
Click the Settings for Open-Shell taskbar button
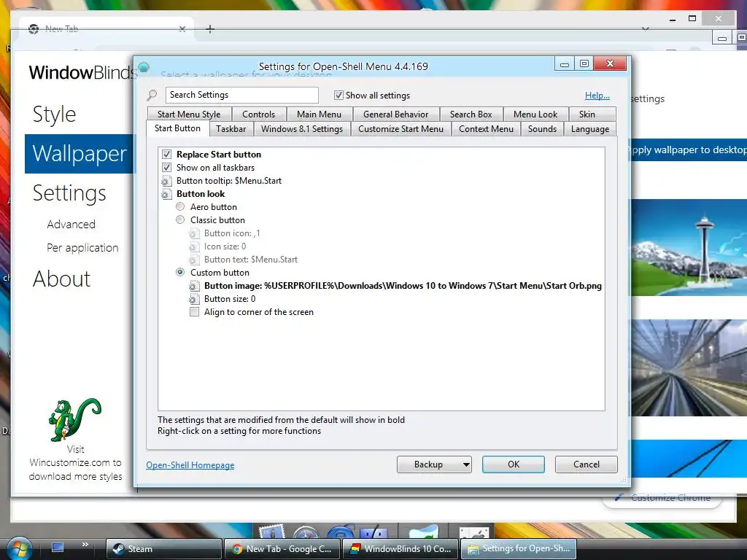pyautogui.click(x=519, y=549)
